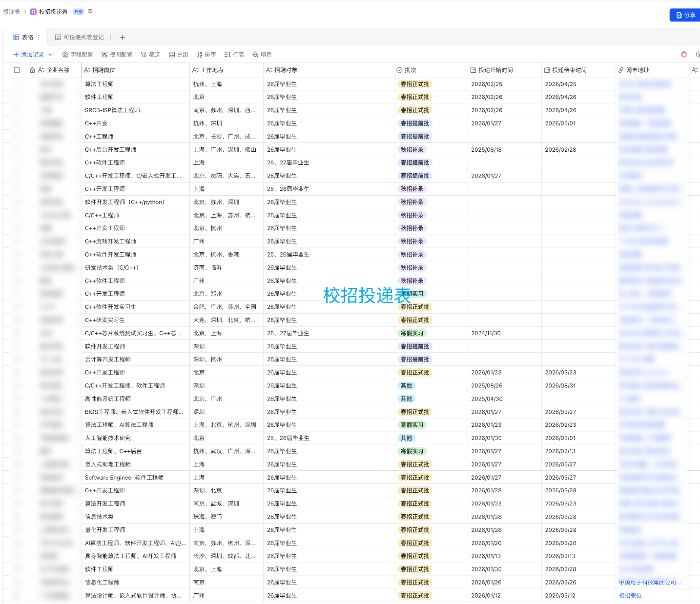
Task: Click the 排序 sort tool
Action: point(206,55)
